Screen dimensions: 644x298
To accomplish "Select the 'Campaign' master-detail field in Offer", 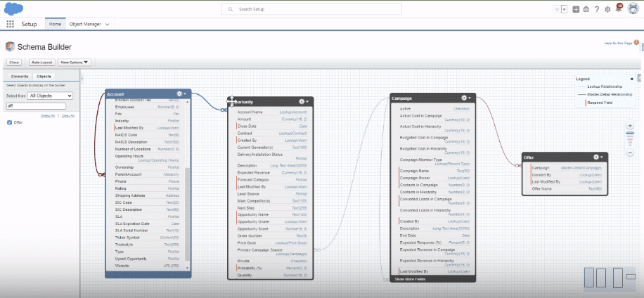I will tap(567, 168).
